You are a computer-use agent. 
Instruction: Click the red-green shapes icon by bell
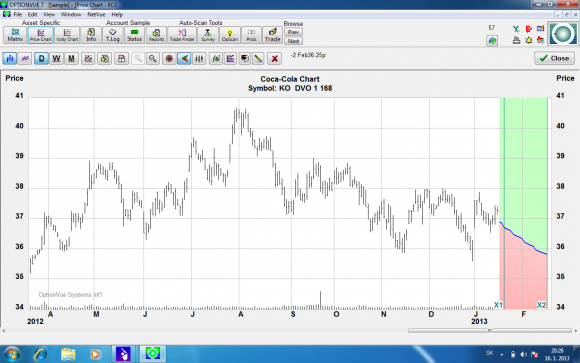(x=541, y=40)
